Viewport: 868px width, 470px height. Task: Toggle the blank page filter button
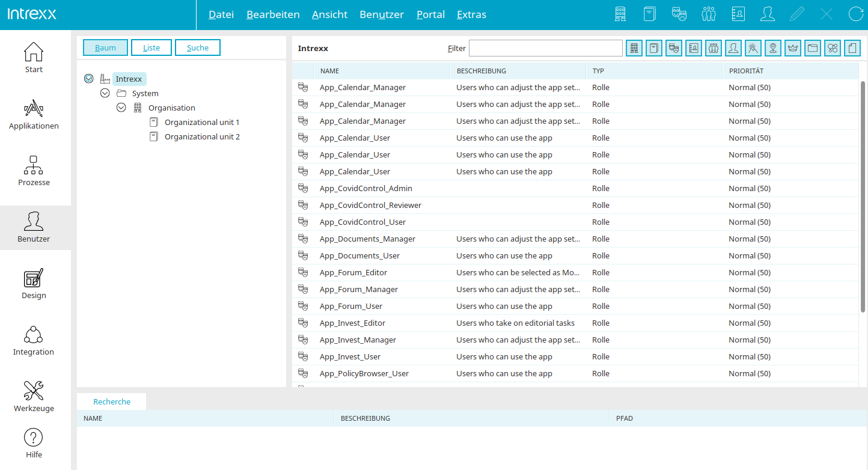click(852, 48)
